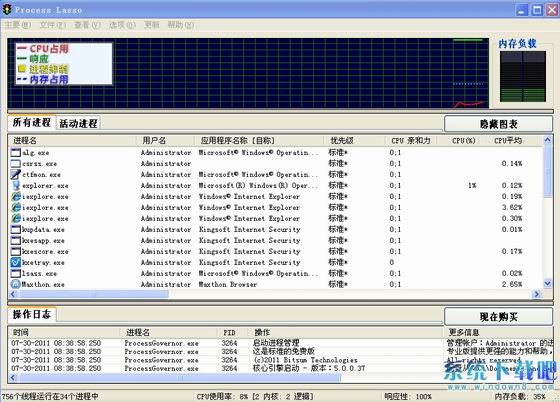
Task: Click process list scroll right arrow
Action: (x=537, y=295)
